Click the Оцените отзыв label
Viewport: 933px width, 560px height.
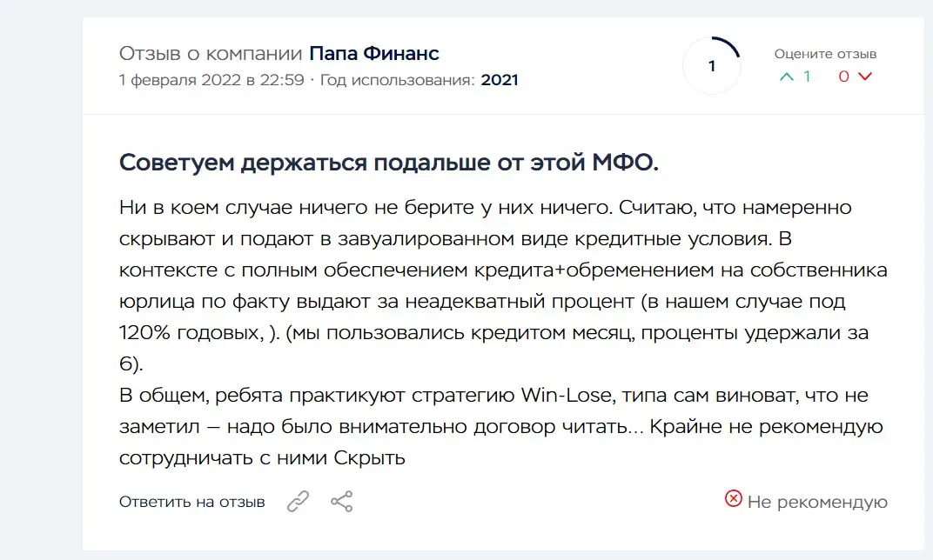click(x=825, y=54)
